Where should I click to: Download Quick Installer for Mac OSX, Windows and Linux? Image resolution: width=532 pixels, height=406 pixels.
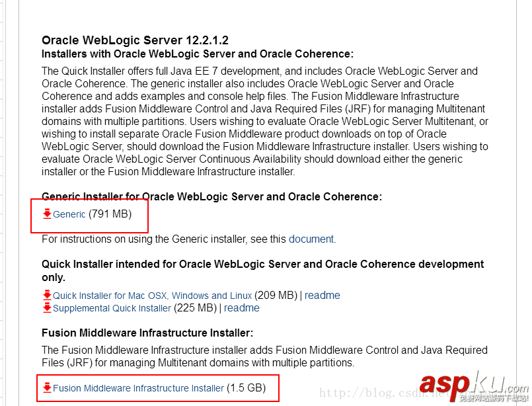pos(152,296)
